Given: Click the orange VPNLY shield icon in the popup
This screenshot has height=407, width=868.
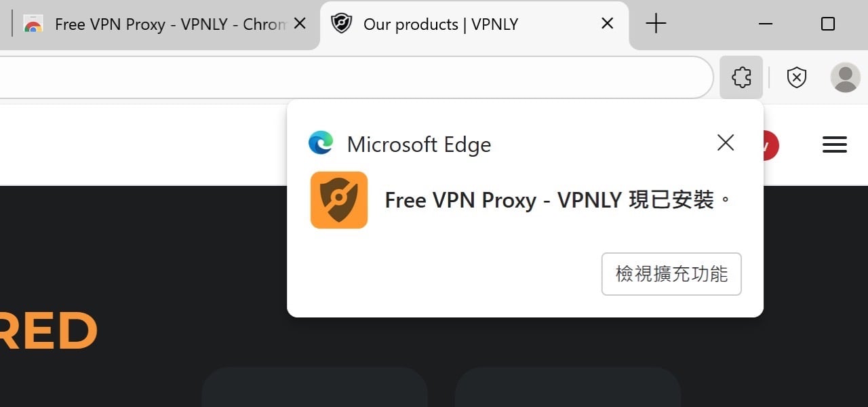Looking at the screenshot, I should [x=339, y=200].
